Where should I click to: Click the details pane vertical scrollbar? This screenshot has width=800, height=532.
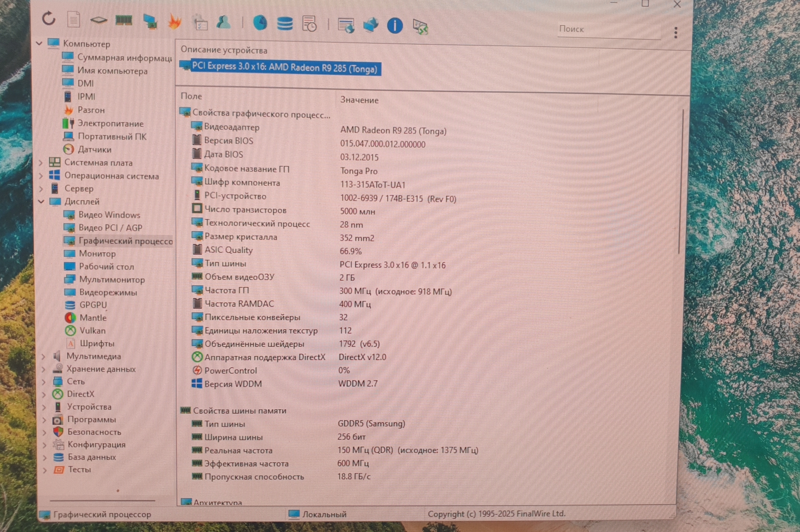coord(681,182)
